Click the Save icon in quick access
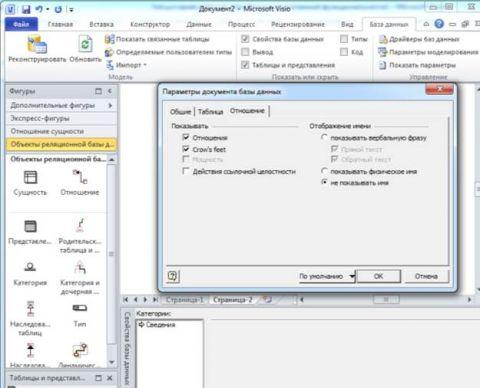This screenshot has width=480, height=388. coord(26,9)
